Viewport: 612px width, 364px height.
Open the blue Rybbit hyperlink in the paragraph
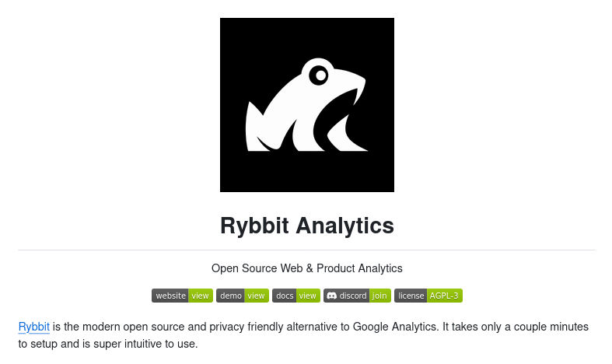(34, 327)
